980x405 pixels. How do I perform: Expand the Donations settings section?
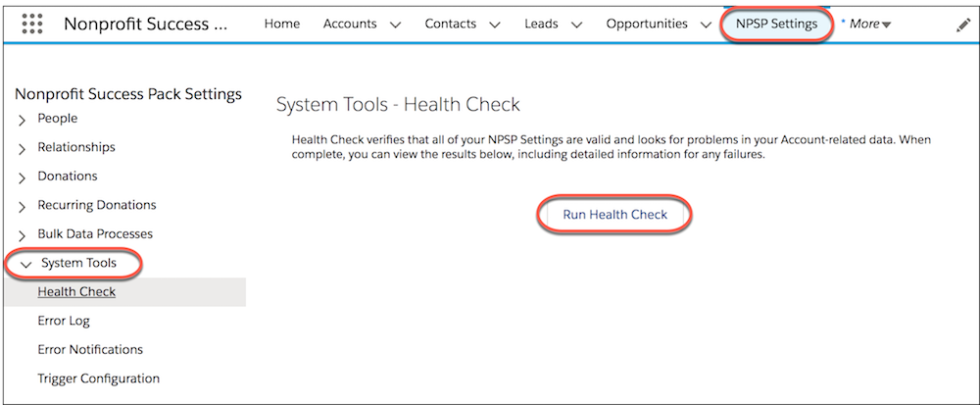pyautogui.click(x=23, y=177)
